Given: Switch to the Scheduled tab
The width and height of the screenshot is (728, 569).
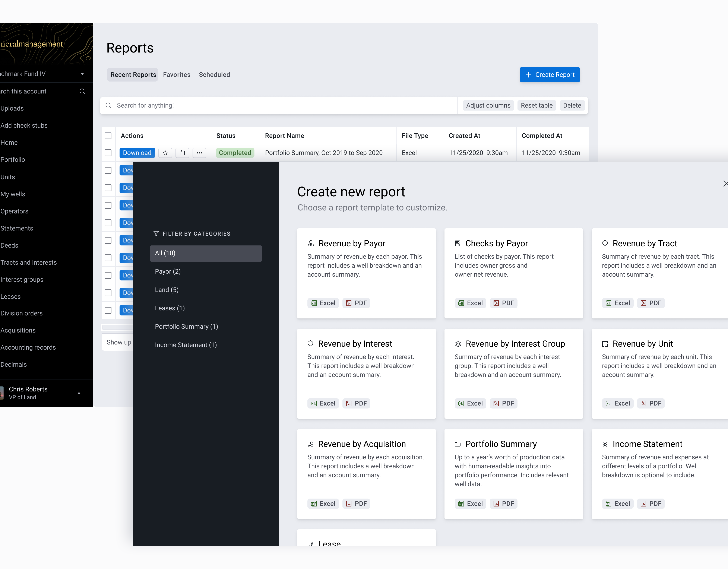Looking at the screenshot, I should tap(214, 75).
